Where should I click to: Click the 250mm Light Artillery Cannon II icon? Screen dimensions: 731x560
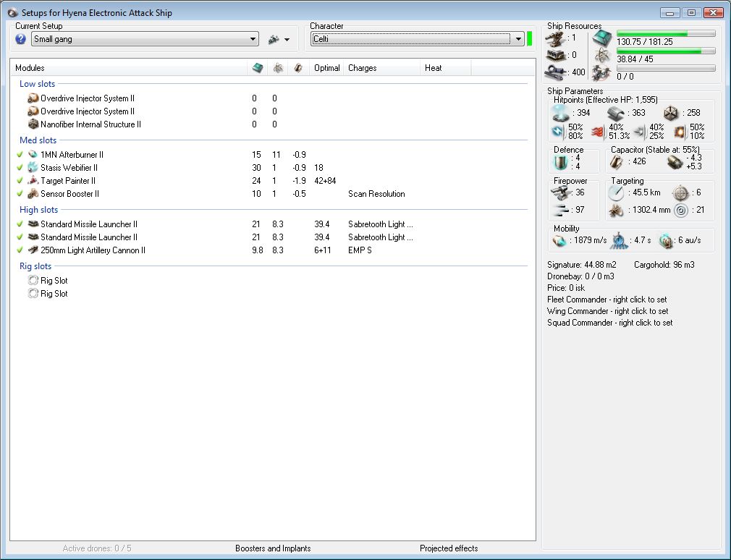(x=33, y=250)
